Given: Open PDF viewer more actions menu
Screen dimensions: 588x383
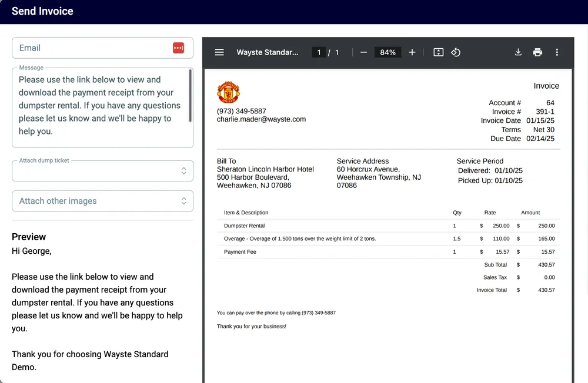Looking at the screenshot, I should (557, 52).
